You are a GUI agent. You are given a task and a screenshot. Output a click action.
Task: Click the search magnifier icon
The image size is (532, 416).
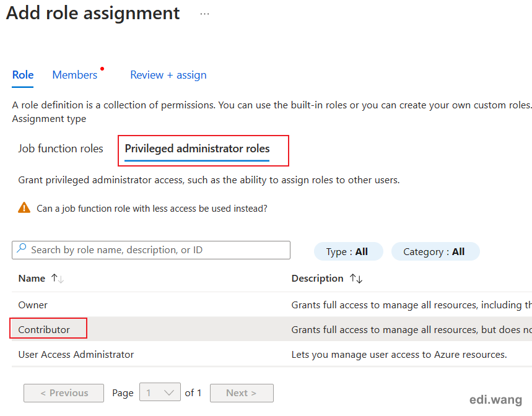pyautogui.click(x=22, y=248)
